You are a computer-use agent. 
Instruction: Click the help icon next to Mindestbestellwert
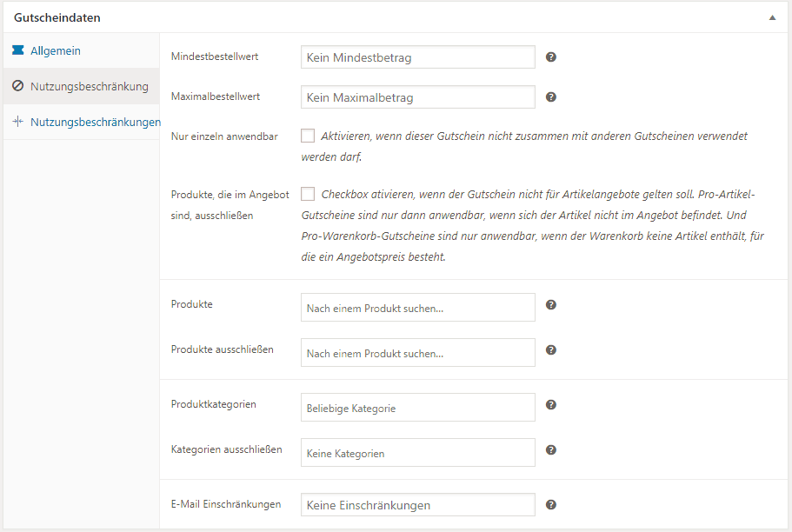pos(551,57)
